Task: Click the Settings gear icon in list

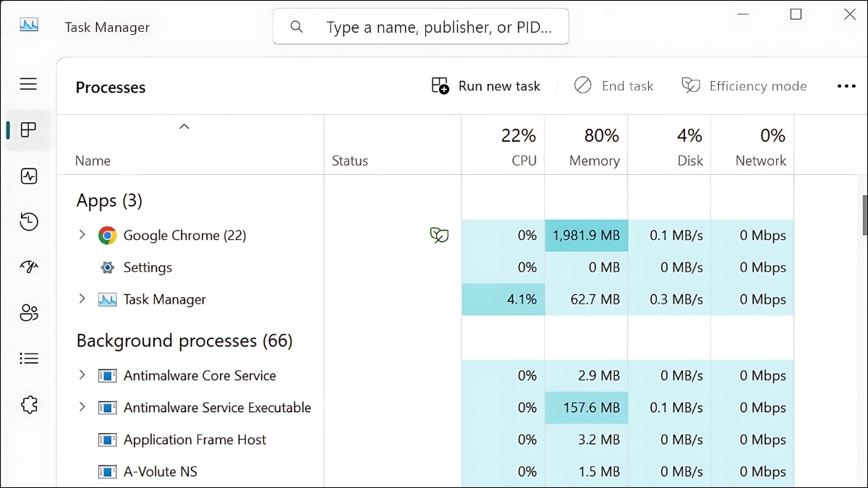Action: click(x=107, y=267)
